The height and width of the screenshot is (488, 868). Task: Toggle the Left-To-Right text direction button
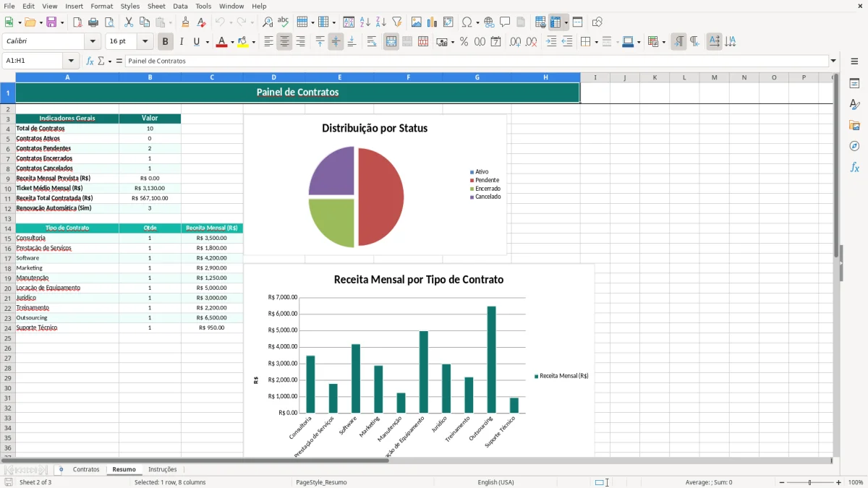point(678,42)
